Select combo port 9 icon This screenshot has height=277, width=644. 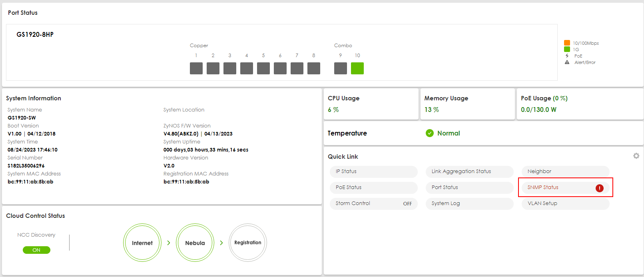coord(340,68)
